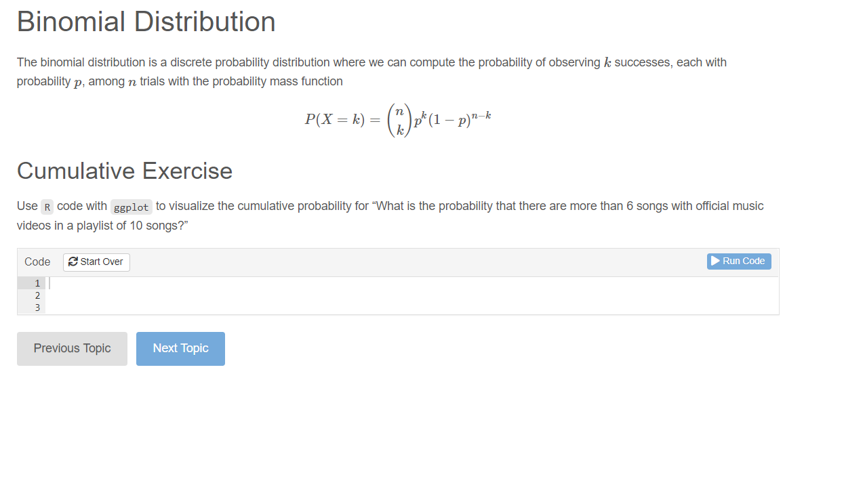The width and height of the screenshot is (865, 504).
Task: Select the Binomial Distribution heading
Action: click(146, 22)
